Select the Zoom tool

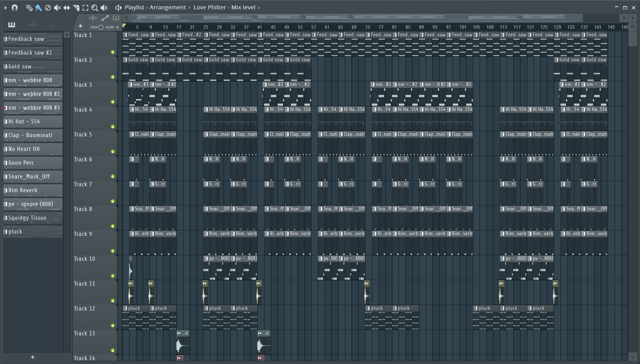click(x=94, y=8)
